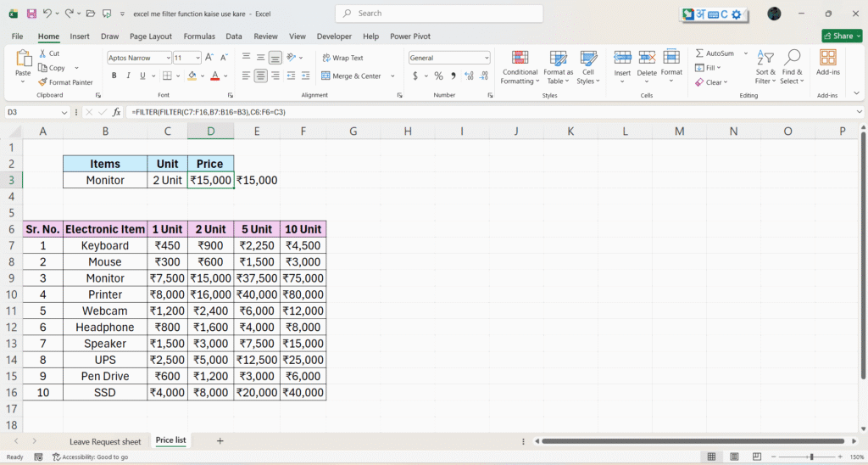Toggle Bold formatting
Viewport: 868px width, 465px height.
pos(114,76)
